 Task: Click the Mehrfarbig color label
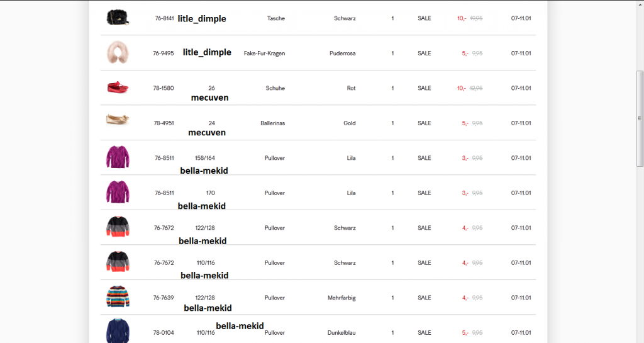[341, 298]
